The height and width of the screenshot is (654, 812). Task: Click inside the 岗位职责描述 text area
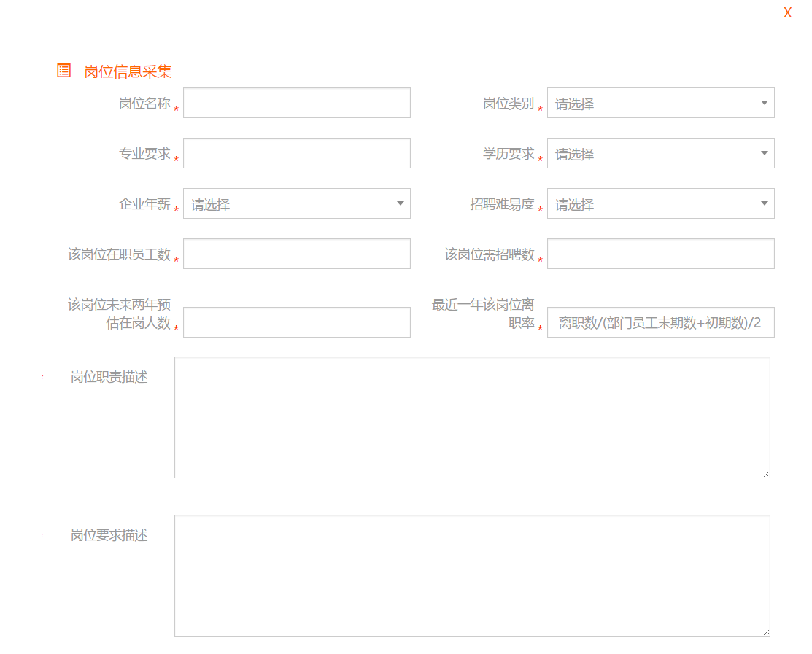pos(472,417)
